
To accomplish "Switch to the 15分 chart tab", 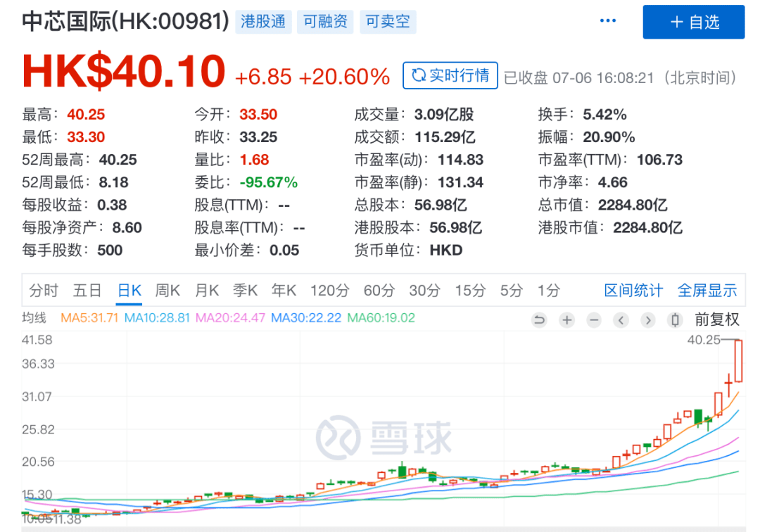I will 470,290.
